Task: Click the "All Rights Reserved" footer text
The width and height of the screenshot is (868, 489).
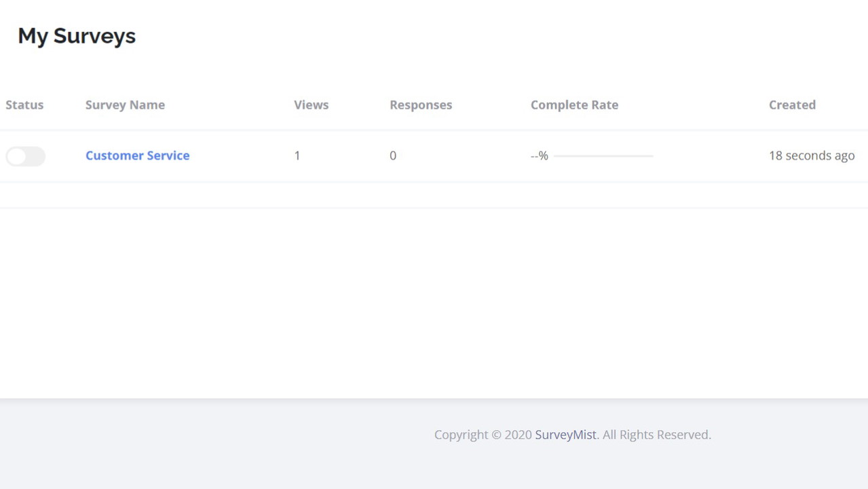Action: click(x=656, y=435)
